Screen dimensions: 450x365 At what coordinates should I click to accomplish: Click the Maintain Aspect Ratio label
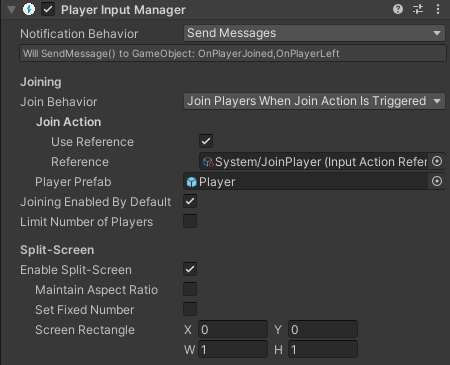click(x=96, y=290)
